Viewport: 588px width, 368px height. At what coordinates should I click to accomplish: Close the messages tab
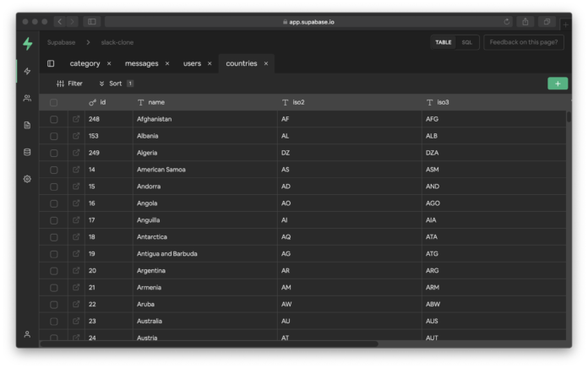[x=167, y=63]
